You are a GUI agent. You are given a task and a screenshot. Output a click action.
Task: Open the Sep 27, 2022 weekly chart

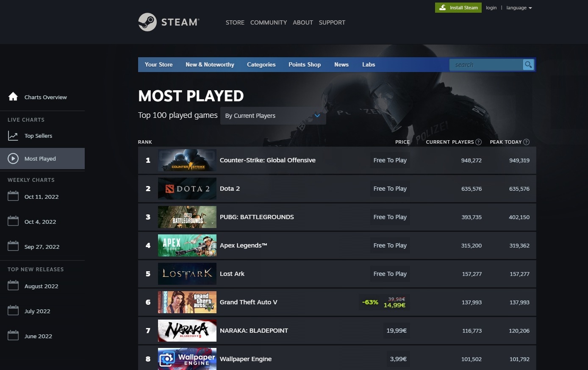(42, 247)
